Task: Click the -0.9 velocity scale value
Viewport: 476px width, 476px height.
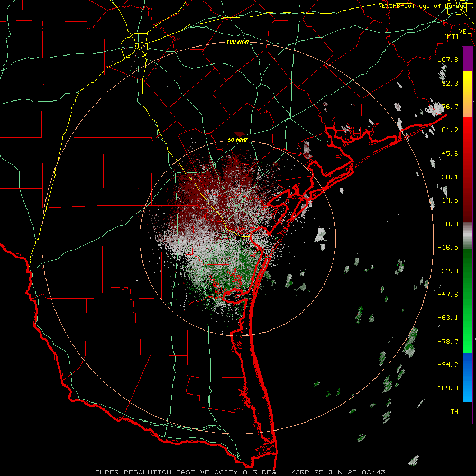Action: 450,224
